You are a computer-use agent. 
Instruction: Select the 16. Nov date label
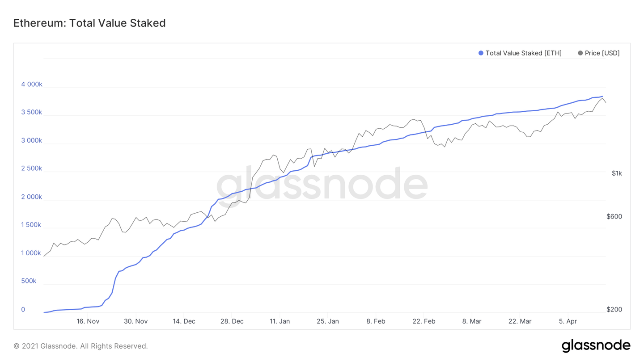[x=88, y=321]
